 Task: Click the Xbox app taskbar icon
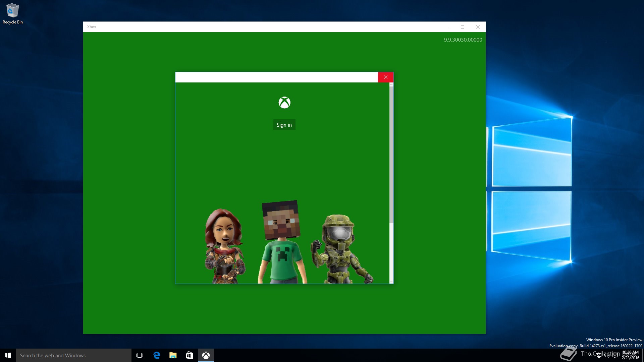click(x=206, y=355)
